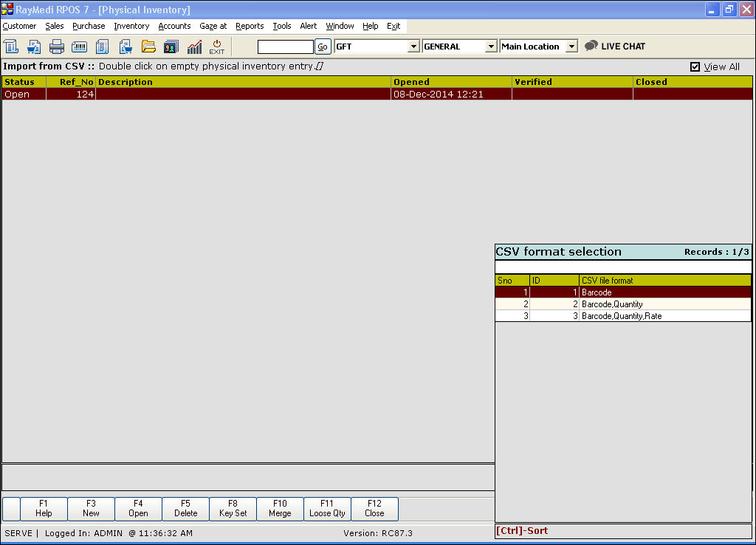Click the F8 Key Set button

233,509
